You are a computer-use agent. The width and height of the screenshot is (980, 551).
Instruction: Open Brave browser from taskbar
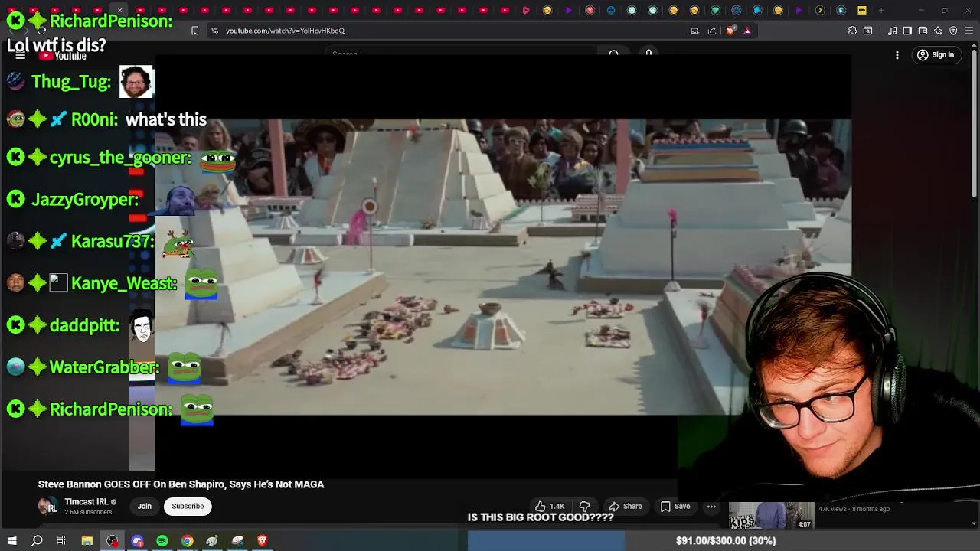coord(263,540)
